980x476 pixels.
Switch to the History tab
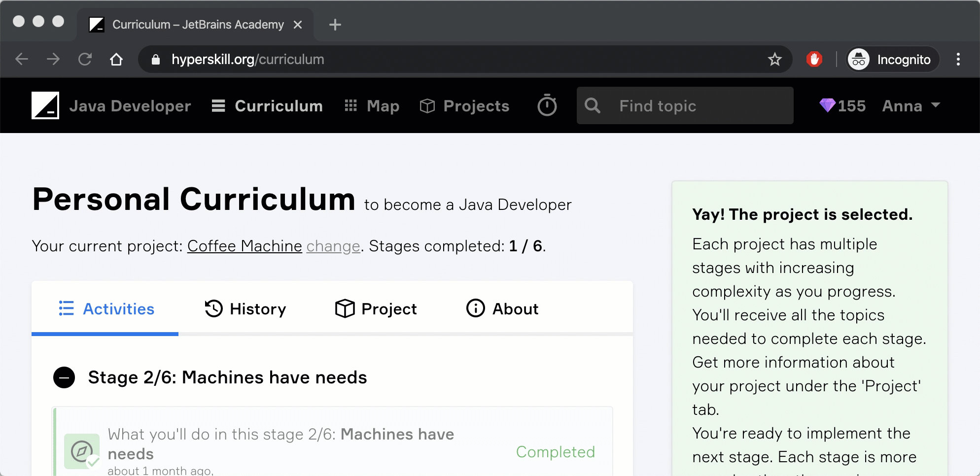tap(245, 309)
